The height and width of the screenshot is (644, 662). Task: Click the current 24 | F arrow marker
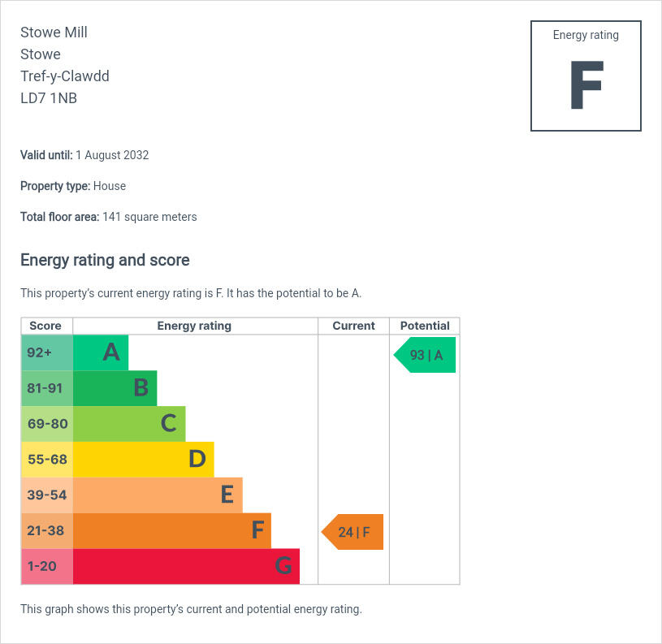tap(353, 532)
